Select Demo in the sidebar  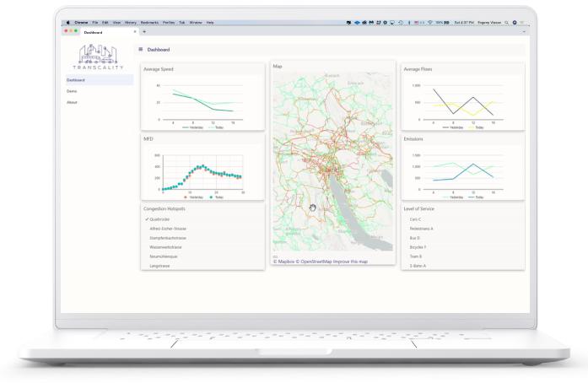(x=72, y=91)
